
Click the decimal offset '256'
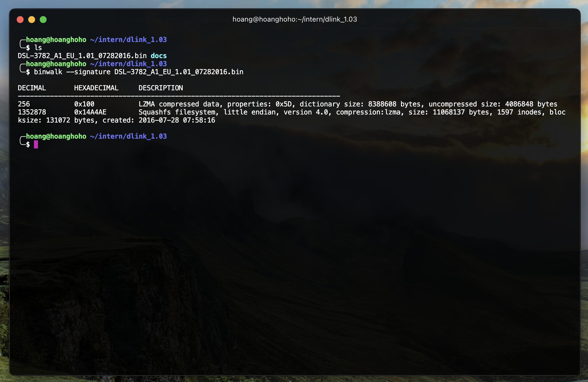click(24, 104)
